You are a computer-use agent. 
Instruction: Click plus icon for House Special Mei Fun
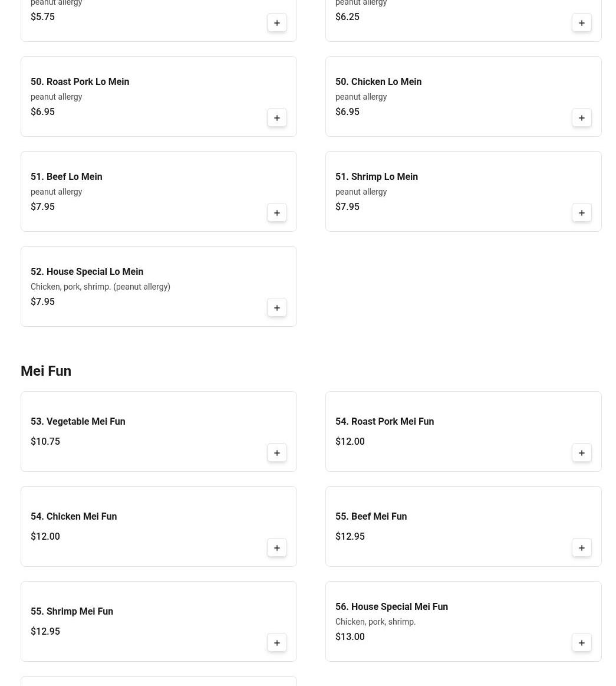[582, 643]
